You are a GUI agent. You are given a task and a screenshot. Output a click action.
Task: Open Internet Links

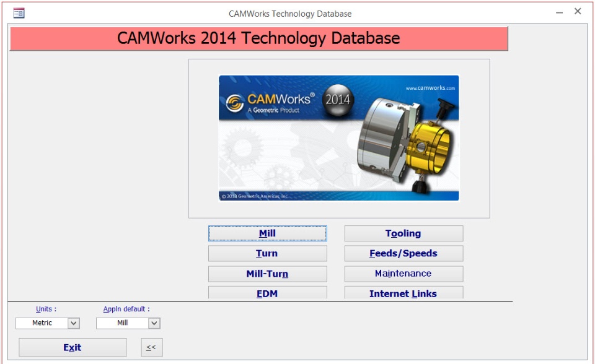pyautogui.click(x=403, y=293)
